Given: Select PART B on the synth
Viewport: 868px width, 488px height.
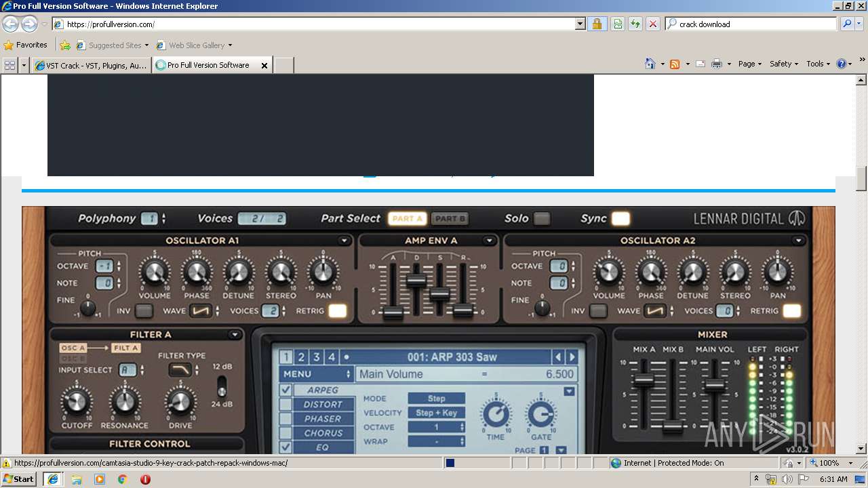Looking at the screenshot, I should [x=450, y=218].
